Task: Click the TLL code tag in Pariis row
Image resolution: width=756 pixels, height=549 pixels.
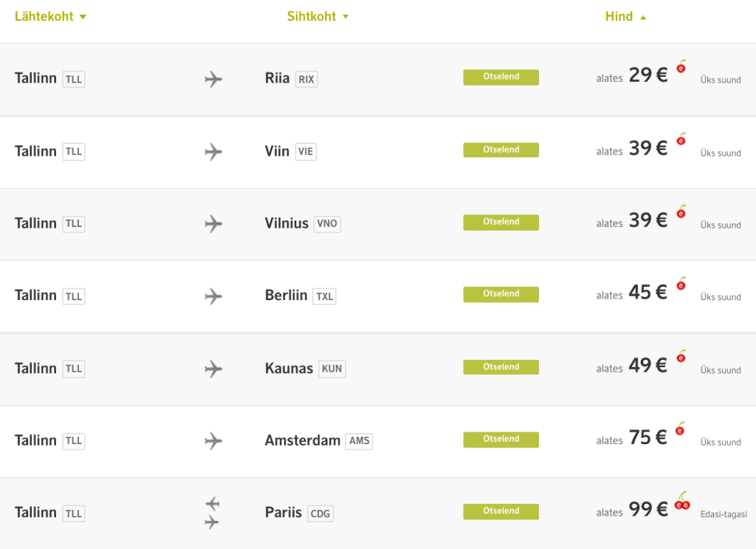Action: 74,514
